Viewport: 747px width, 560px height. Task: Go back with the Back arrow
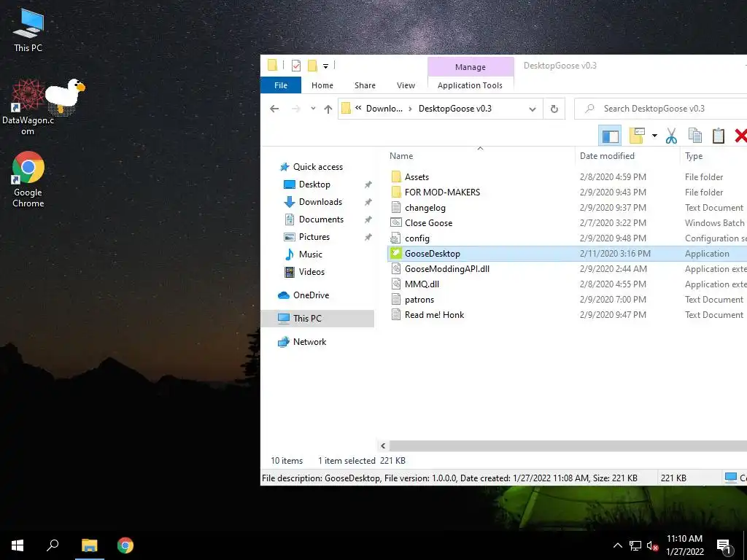pyautogui.click(x=274, y=109)
